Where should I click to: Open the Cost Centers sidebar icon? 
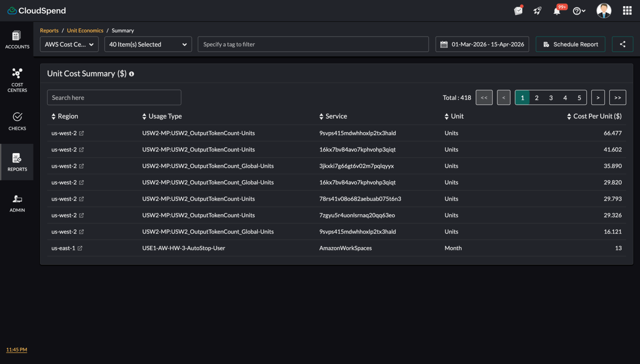tap(17, 80)
